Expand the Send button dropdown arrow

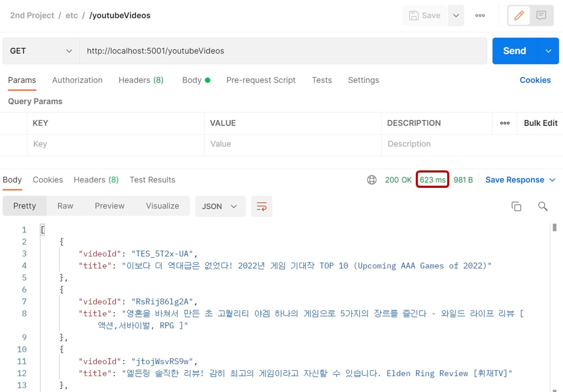pos(548,51)
